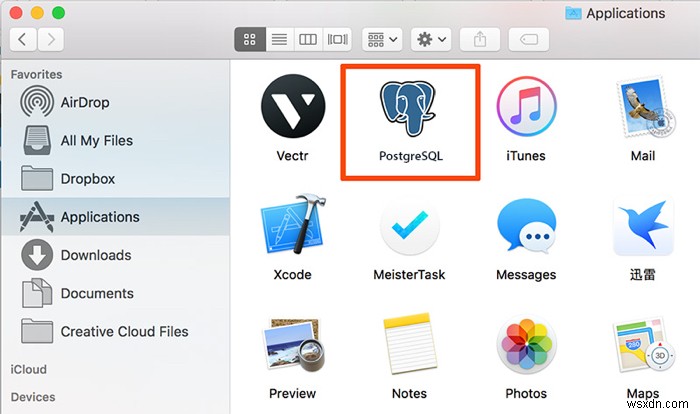Click the Applications folder title icon
Viewport: 700px width, 414px height.
point(573,13)
